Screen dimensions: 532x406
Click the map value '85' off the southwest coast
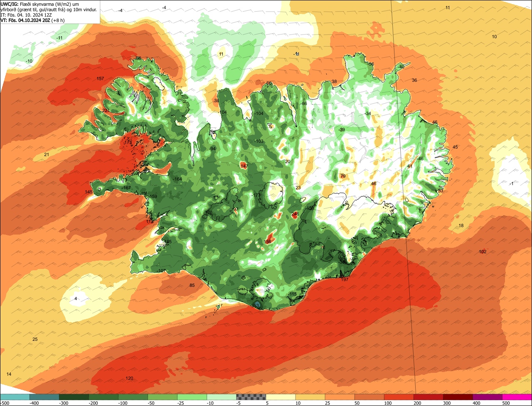pos(192,285)
